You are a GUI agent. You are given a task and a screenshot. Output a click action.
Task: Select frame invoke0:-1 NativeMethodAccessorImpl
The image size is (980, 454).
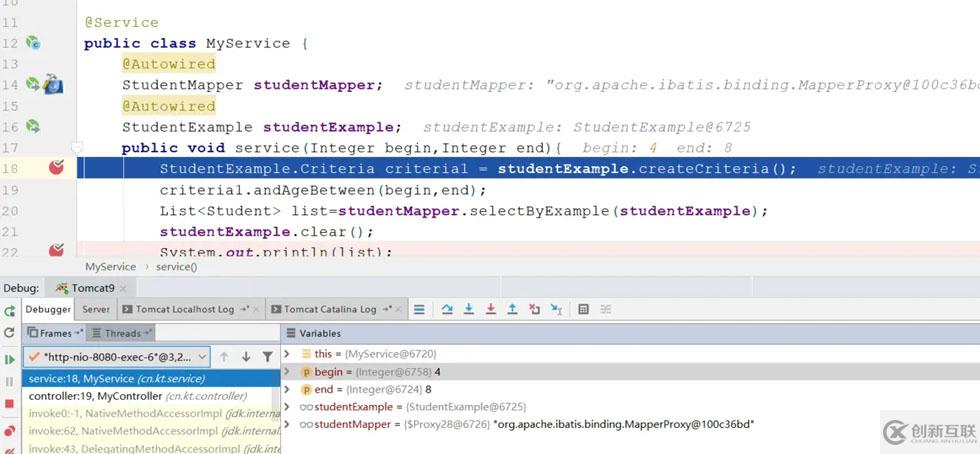151,413
